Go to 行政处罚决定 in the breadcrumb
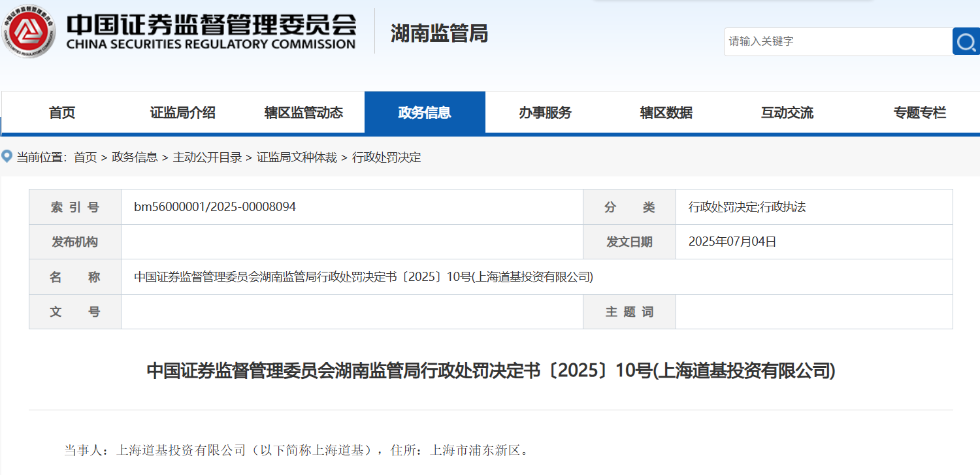The image size is (980, 475). [x=387, y=157]
